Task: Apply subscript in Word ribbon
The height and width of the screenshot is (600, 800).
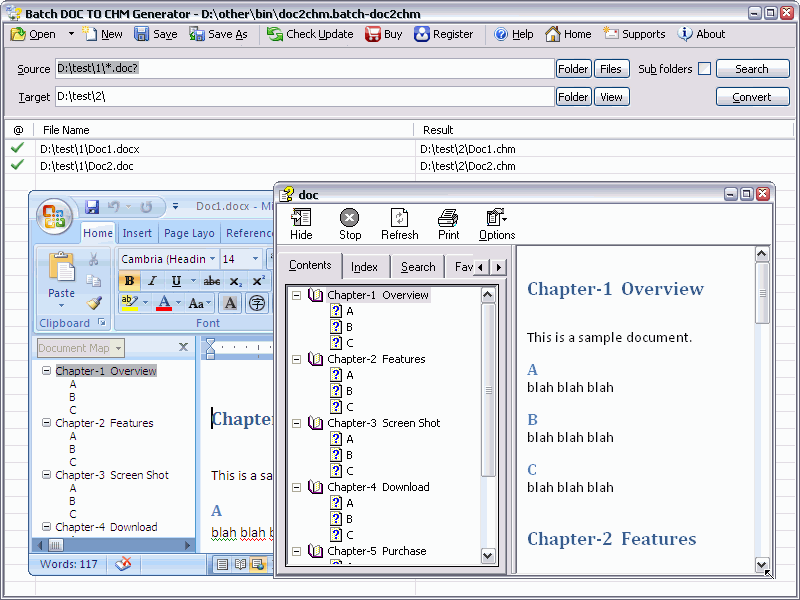Action: click(x=235, y=281)
